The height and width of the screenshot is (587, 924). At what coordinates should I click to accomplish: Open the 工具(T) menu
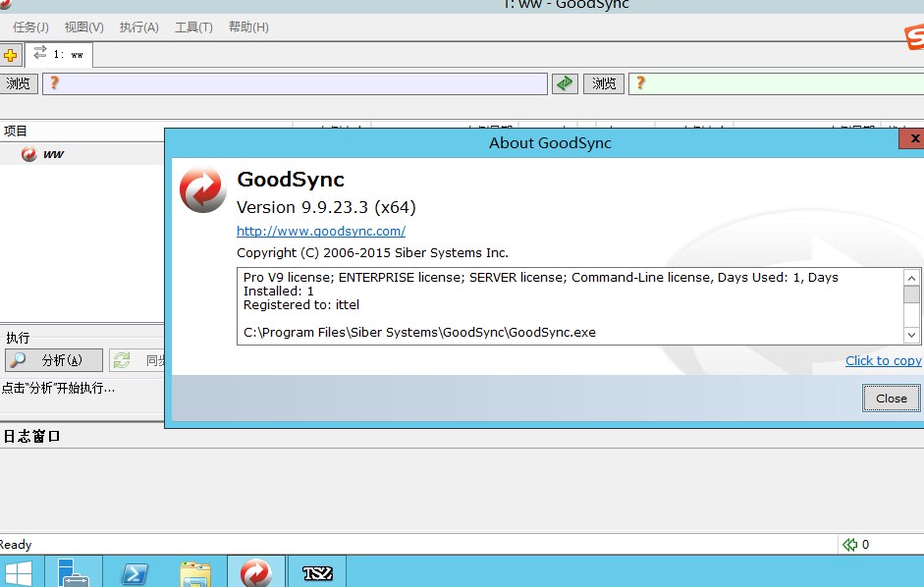pyautogui.click(x=193, y=27)
